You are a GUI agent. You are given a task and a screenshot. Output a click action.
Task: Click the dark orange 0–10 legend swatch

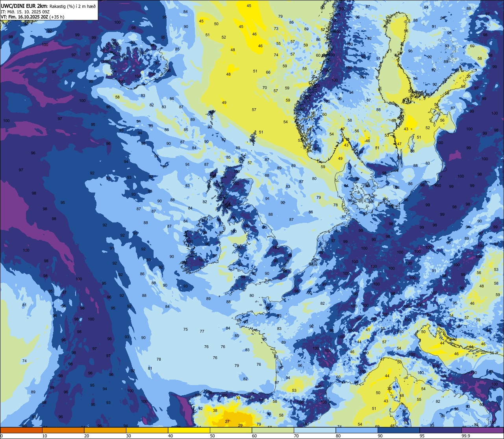21,430
